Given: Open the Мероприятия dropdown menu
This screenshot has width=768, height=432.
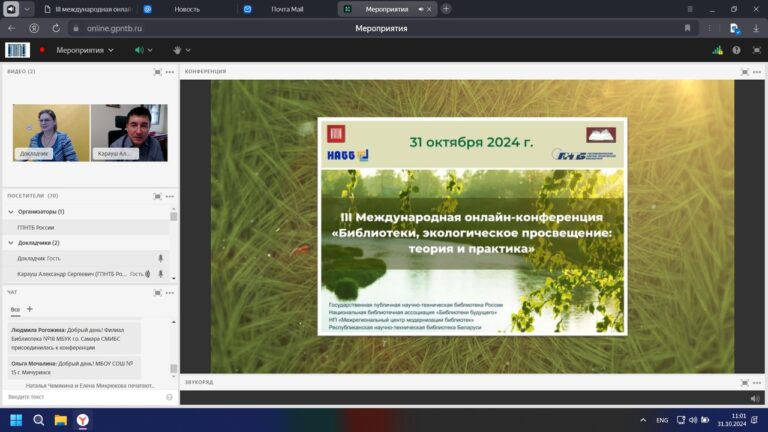Looking at the screenshot, I should (85, 50).
